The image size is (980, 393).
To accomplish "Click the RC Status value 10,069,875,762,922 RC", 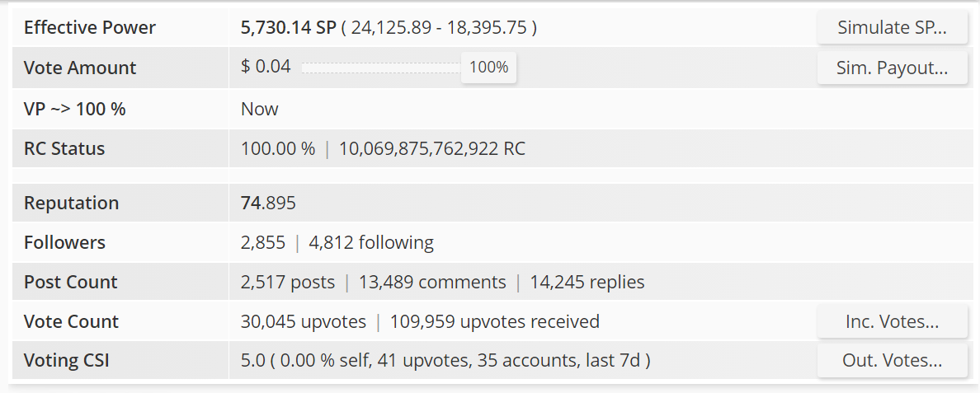I will click(432, 149).
